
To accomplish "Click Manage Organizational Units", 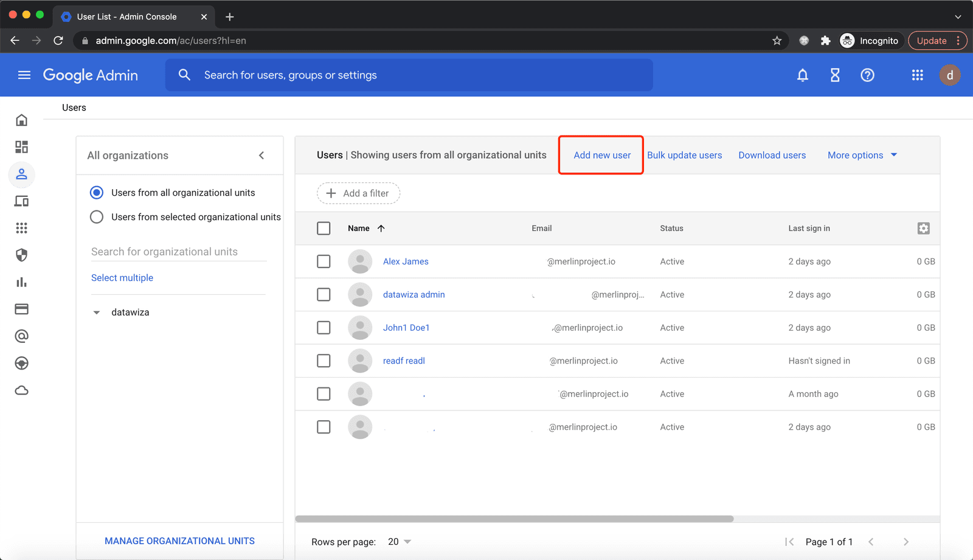I will pos(179,541).
